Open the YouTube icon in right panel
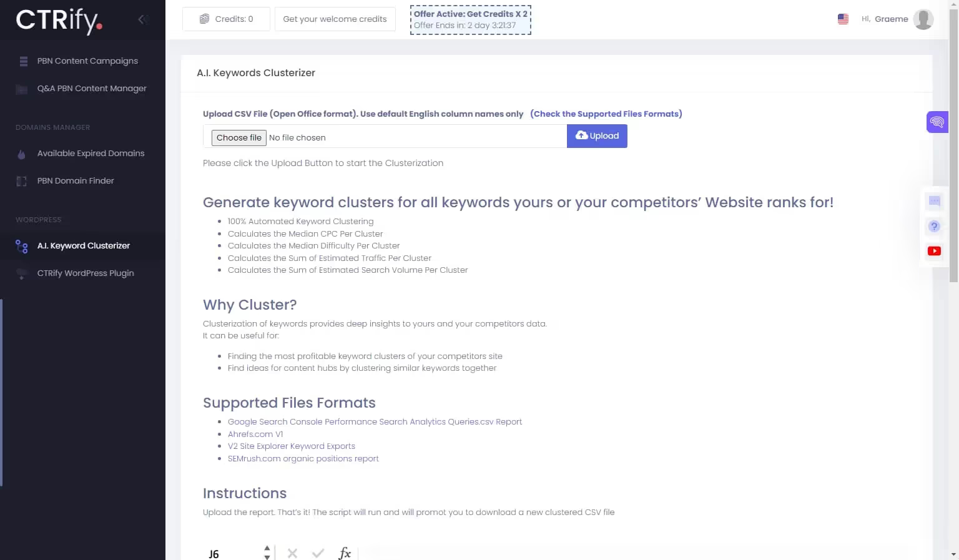Image resolution: width=959 pixels, height=560 pixels. [934, 251]
